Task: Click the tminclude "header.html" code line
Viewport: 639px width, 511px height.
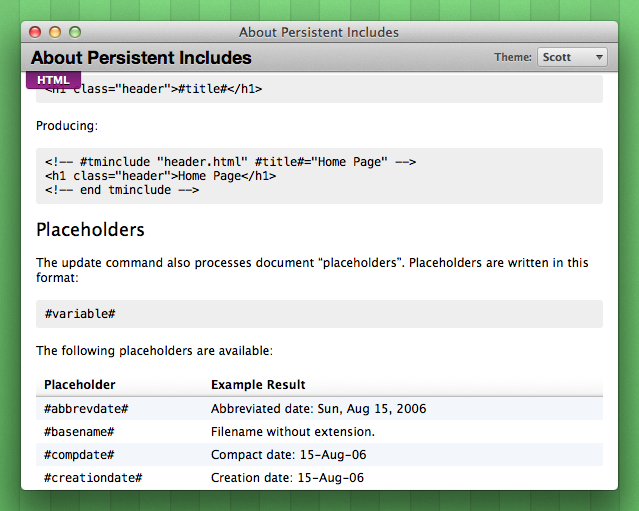Action: pyautogui.click(x=230, y=162)
